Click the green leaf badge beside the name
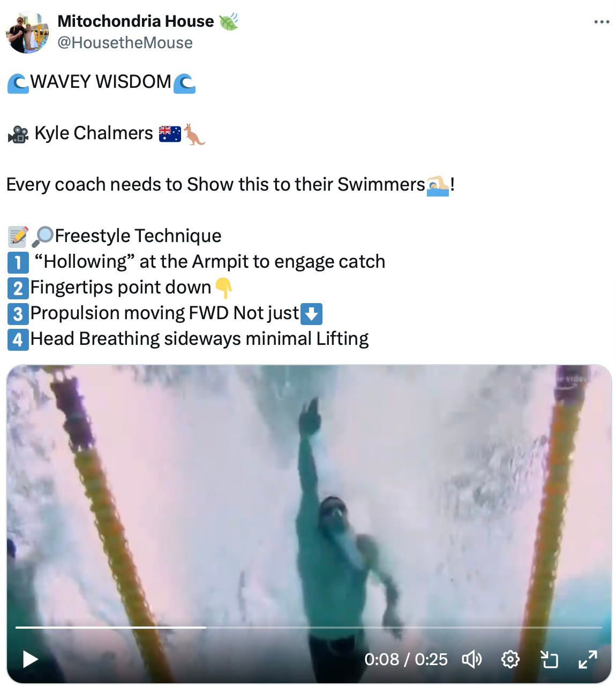The width and height of the screenshot is (616, 694). 228,21
